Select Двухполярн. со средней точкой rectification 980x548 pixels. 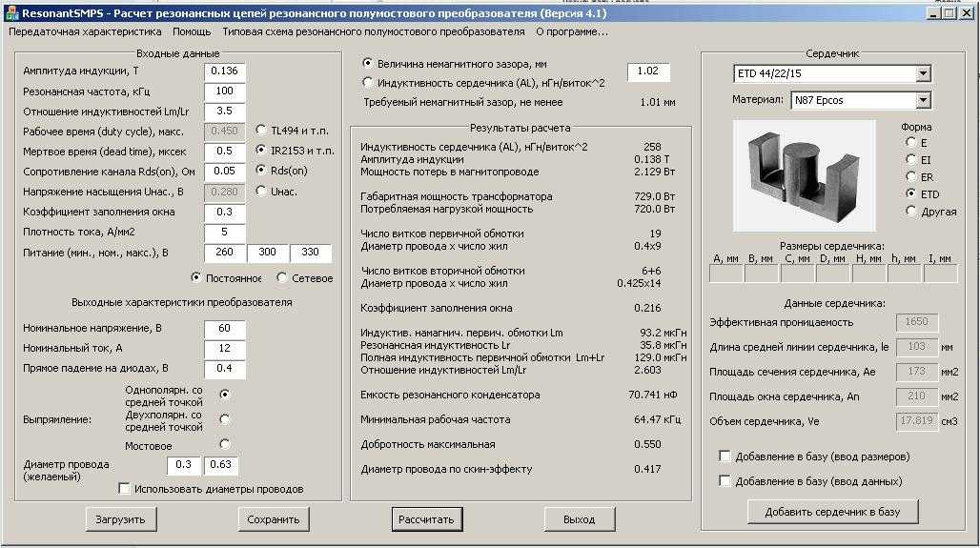pos(224,419)
